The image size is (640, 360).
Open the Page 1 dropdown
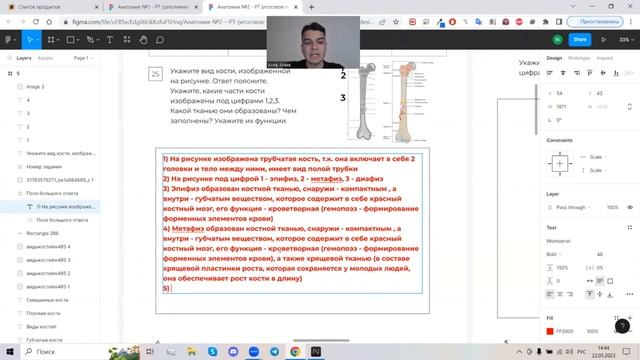pyautogui.click(x=83, y=58)
